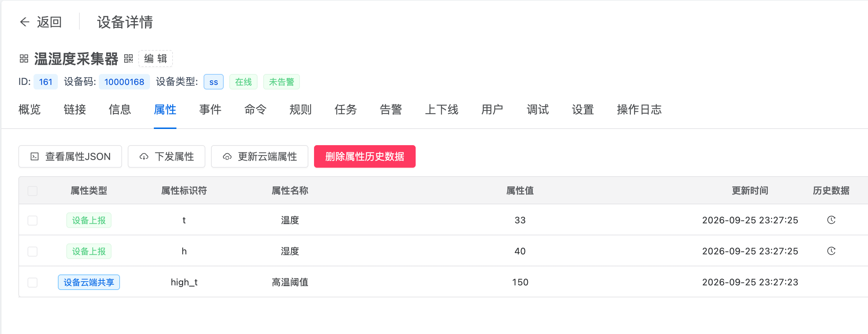Click the 编辑 button
This screenshot has height=334, width=868.
[156, 58]
